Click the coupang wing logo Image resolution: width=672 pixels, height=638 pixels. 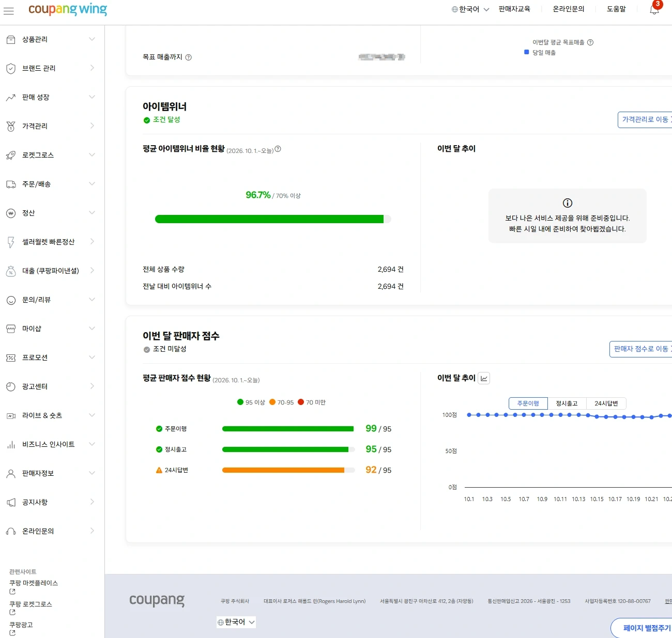[x=68, y=9]
